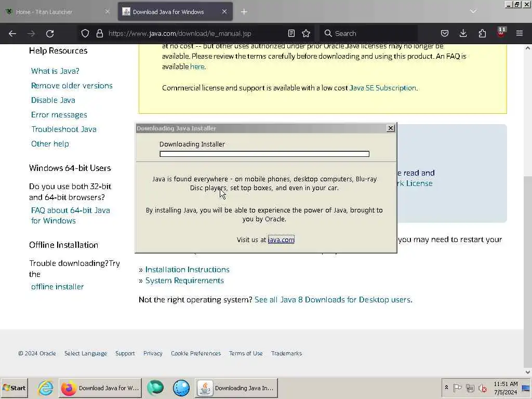
Task: Click the offline installer link
Action: point(57,287)
